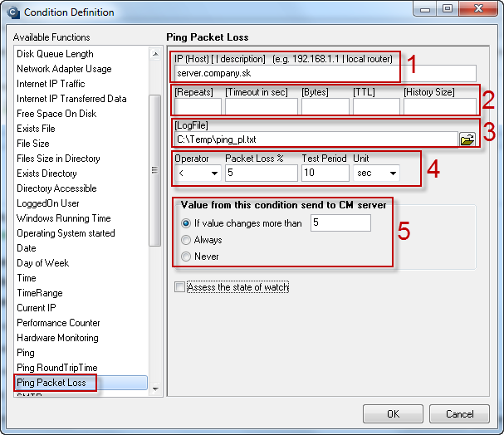The height and width of the screenshot is (435, 504).
Task: Open the LogFile browse folder icon
Action: point(467,139)
